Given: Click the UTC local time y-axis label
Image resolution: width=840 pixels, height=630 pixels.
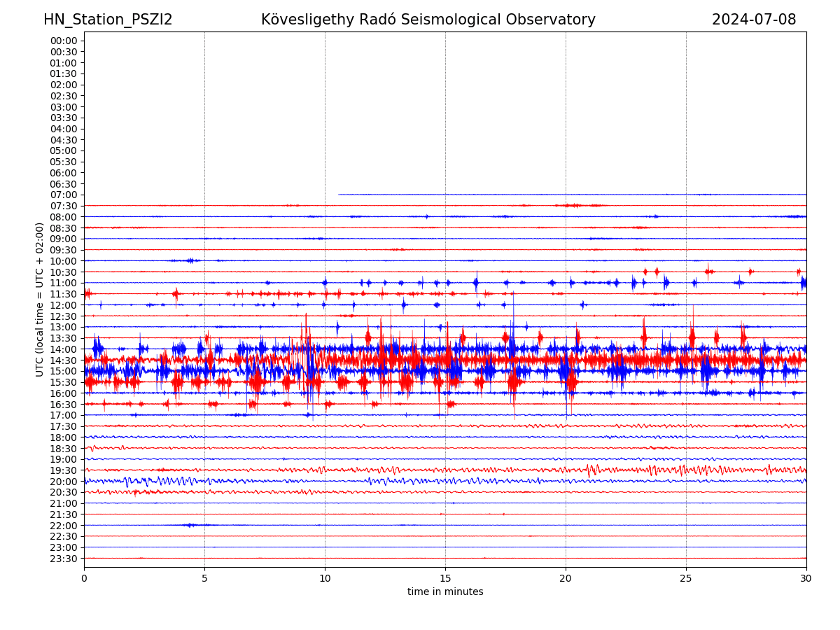Looking at the screenshot, I should [x=41, y=300].
